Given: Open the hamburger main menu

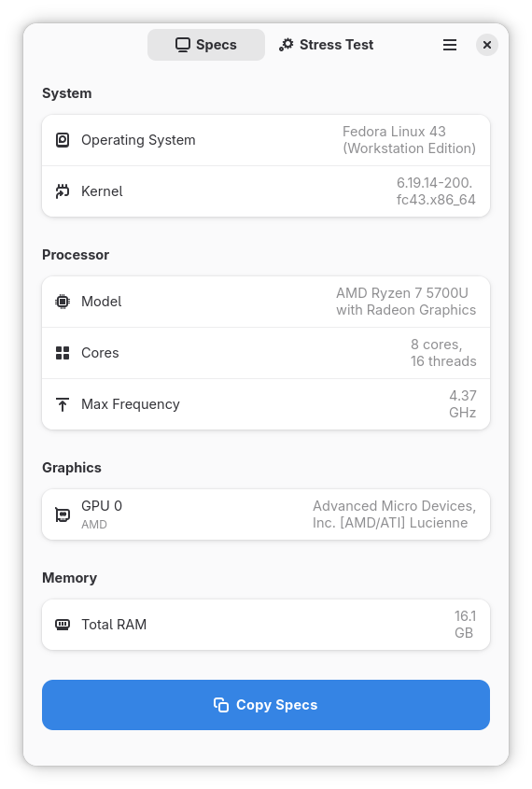Looking at the screenshot, I should [x=450, y=45].
